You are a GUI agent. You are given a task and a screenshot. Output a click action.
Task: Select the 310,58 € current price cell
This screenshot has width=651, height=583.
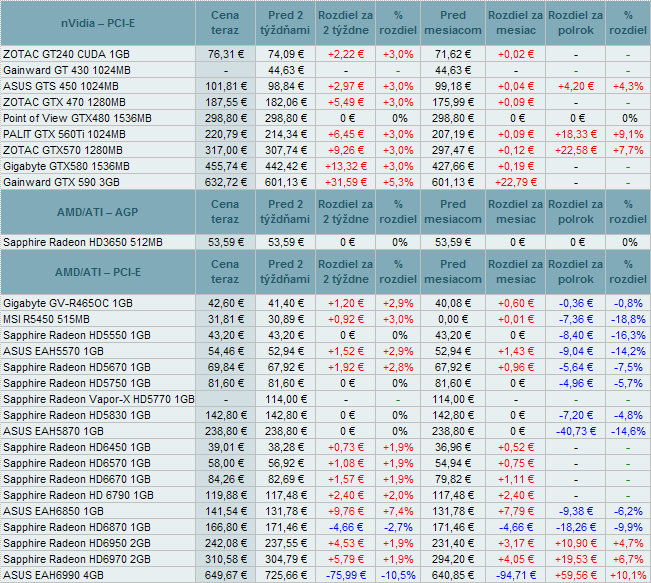point(226,559)
